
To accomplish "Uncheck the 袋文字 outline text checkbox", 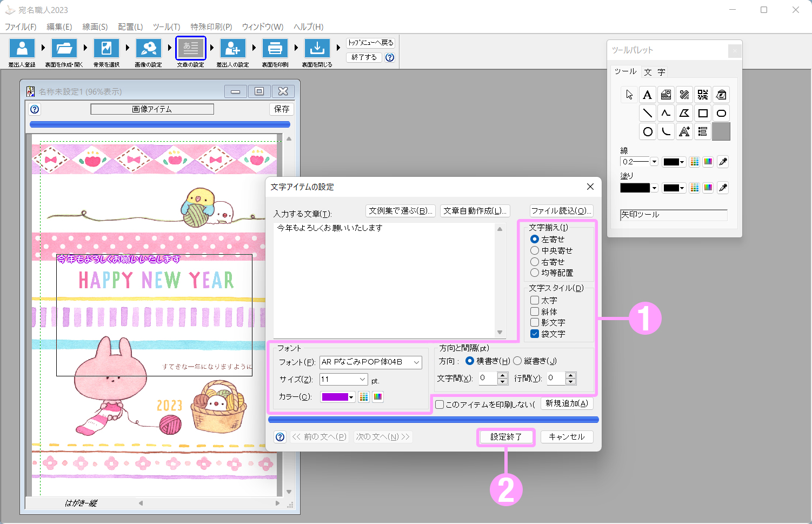I will tap(535, 334).
